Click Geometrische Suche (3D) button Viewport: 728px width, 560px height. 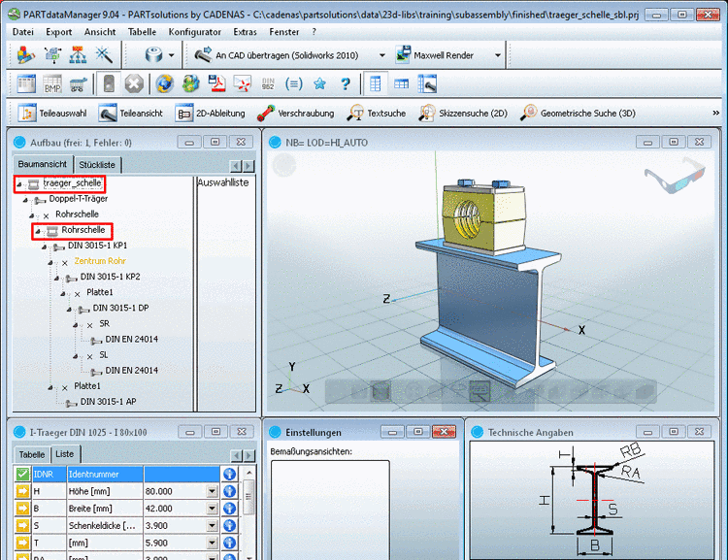coord(579,114)
